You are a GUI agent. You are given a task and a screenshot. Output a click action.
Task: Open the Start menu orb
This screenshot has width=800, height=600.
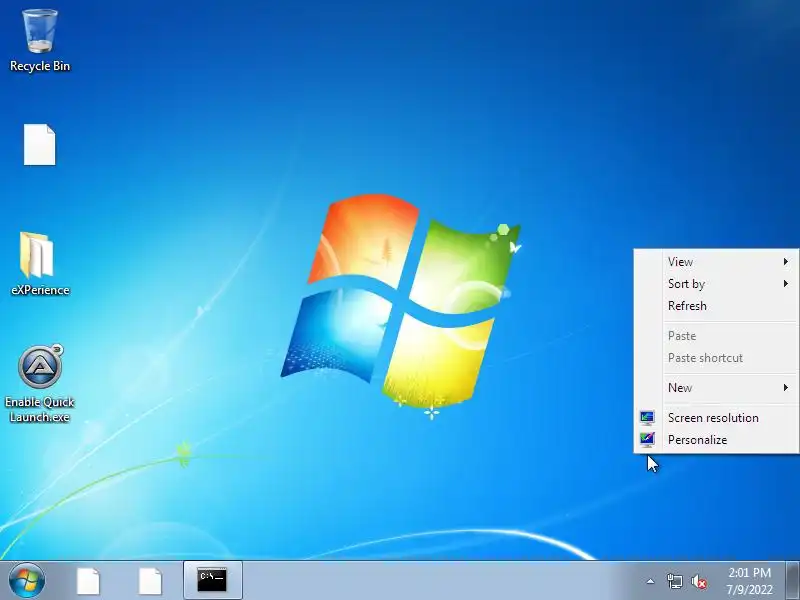(x=27, y=581)
